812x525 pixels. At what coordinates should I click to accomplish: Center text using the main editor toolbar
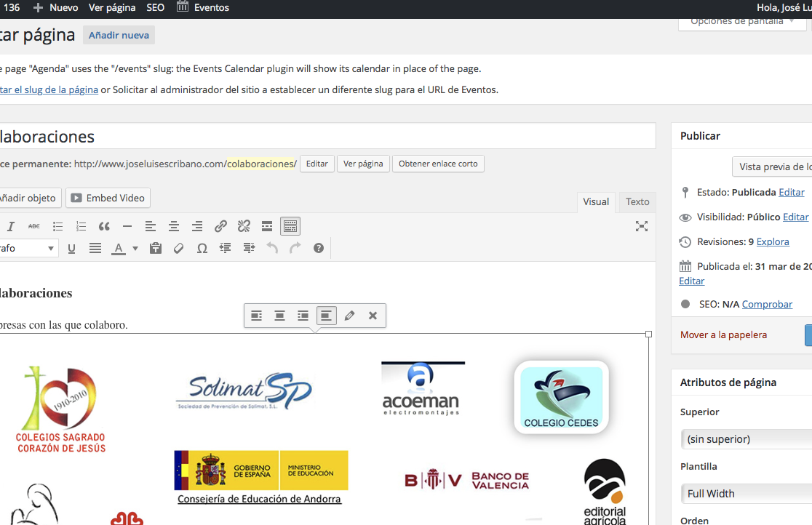tap(173, 226)
